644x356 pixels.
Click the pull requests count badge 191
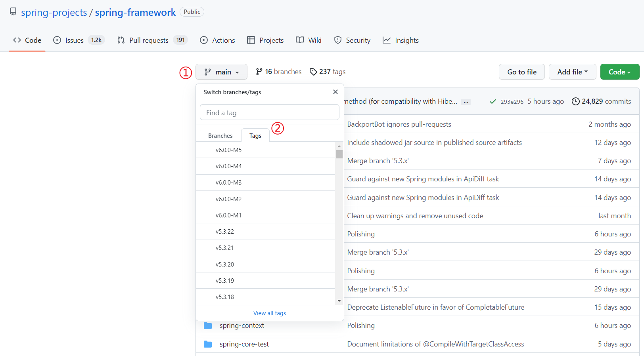click(180, 40)
